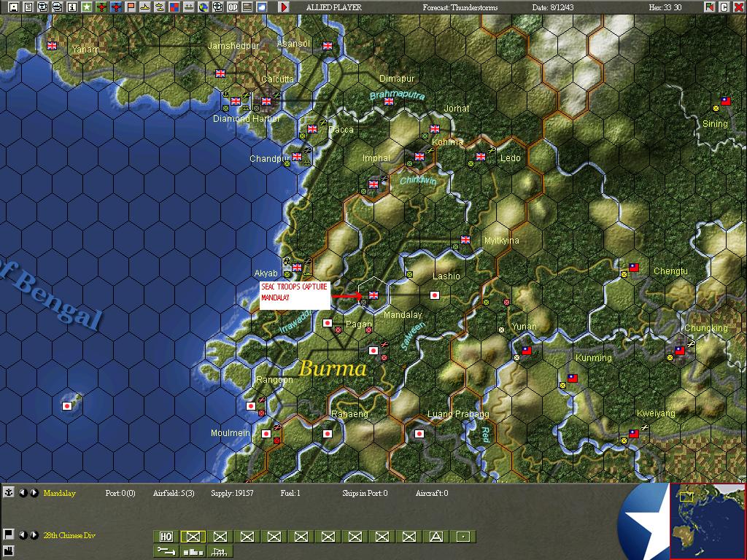The width and height of the screenshot is (747, 560).
Task: Click the C button in top-right toolbar
Action: tap(724, 7)
